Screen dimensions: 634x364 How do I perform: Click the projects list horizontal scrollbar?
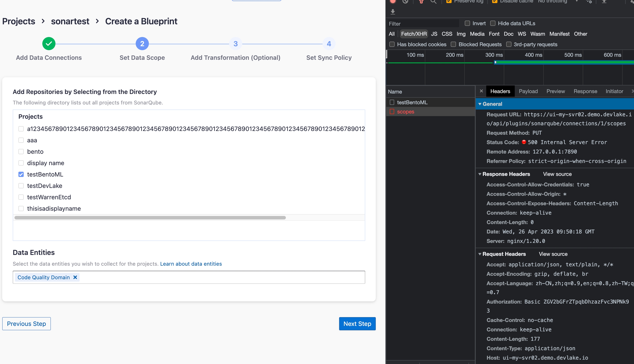point(150,217)
